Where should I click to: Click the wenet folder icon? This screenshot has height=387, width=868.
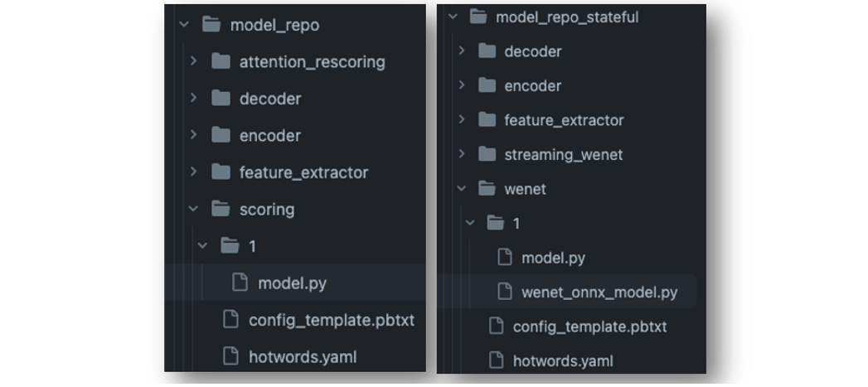(487, 188)
